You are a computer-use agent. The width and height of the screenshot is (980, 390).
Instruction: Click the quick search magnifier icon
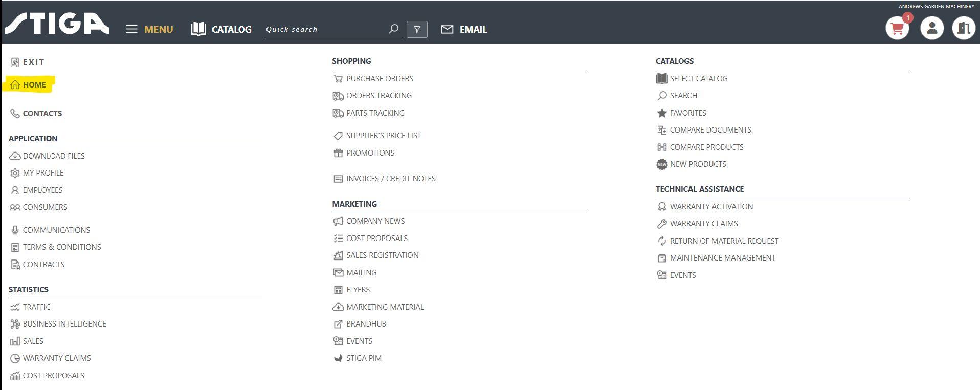point(393,29)
